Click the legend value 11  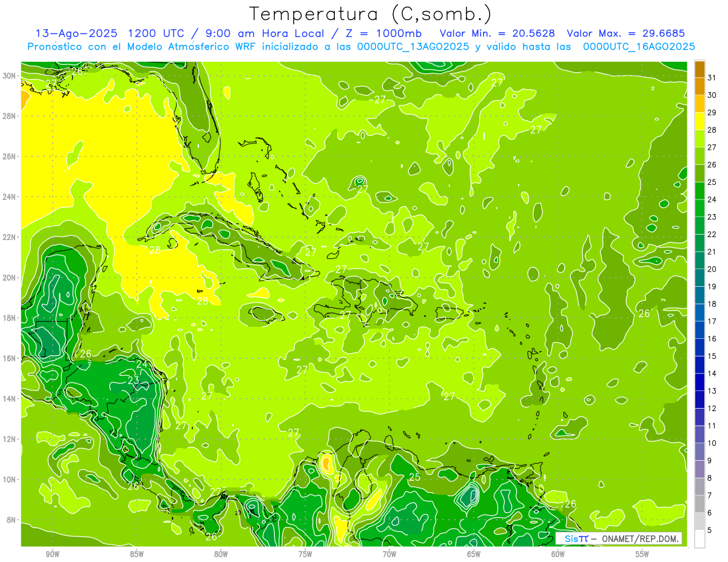click(x=712, y=426)
